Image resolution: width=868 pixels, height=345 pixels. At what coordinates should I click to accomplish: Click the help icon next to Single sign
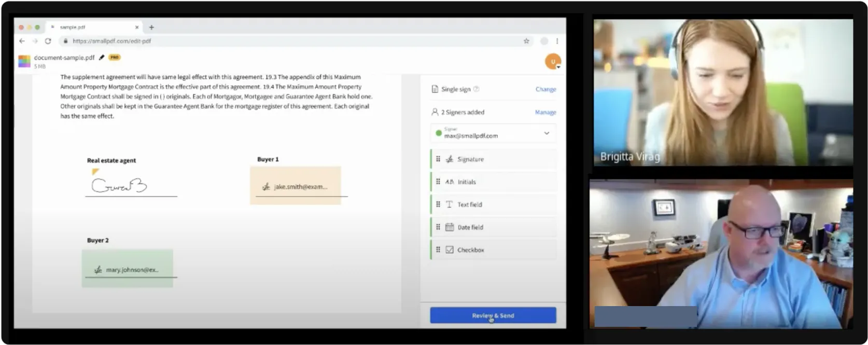[x=476, y=89]
